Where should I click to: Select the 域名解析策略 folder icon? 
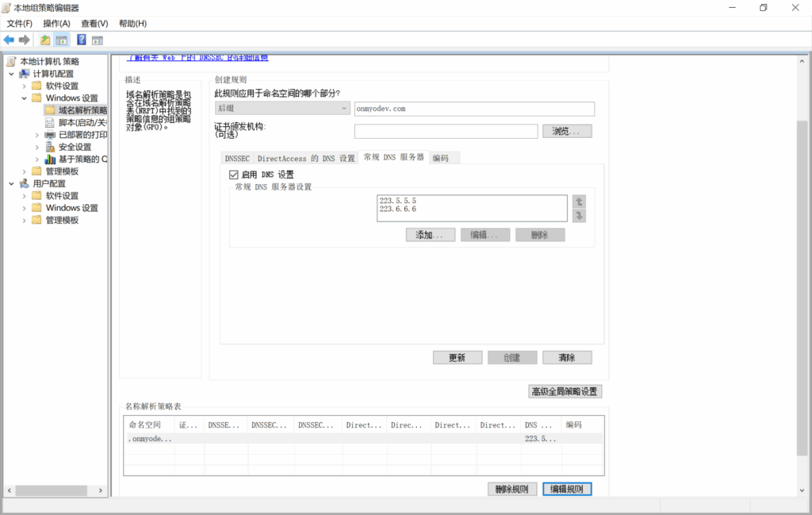click(x=50, y=109)
